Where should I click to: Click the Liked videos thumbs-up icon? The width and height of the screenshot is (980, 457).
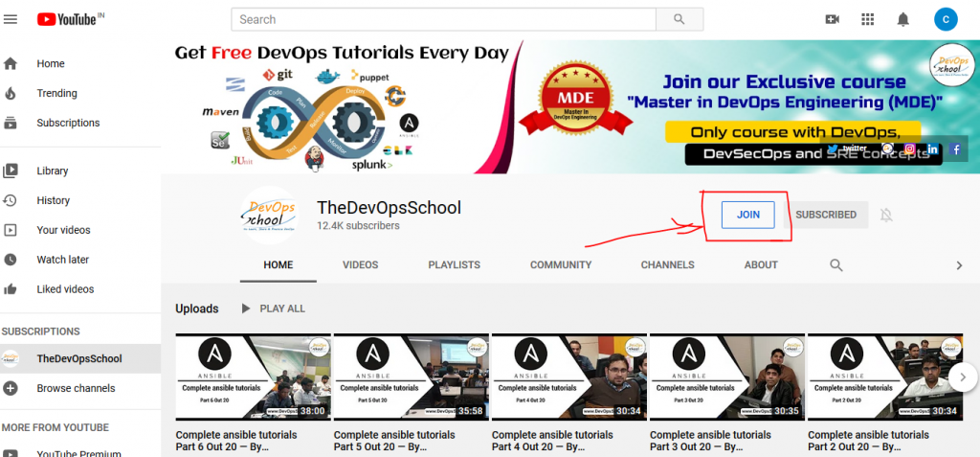[11, 288]
